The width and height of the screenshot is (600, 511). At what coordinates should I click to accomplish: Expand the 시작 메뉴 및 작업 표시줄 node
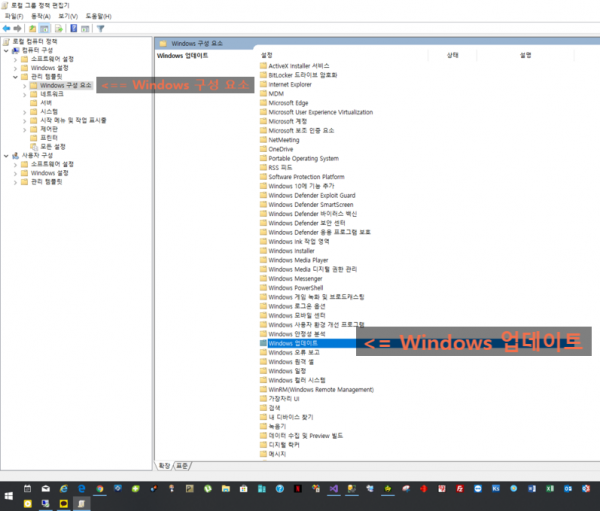(x=24, y=121)
